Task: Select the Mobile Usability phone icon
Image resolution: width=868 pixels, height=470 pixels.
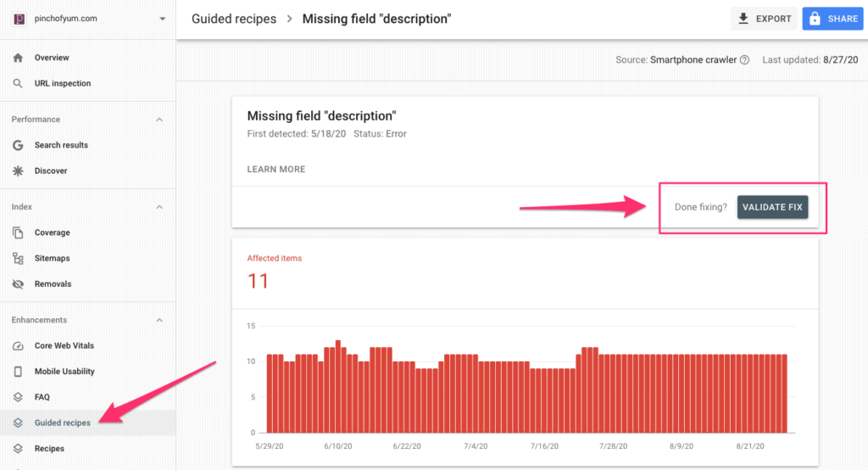Action: (18, 372)
